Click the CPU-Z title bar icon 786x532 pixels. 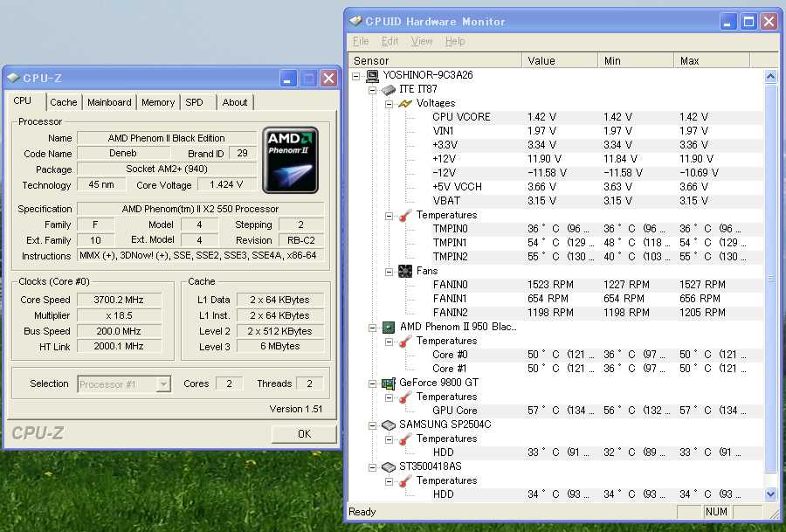pos(13,78)
